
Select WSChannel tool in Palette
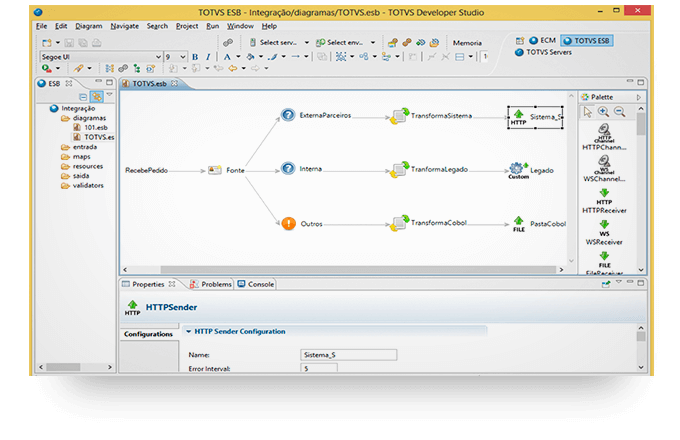click(x=604, y=169)
